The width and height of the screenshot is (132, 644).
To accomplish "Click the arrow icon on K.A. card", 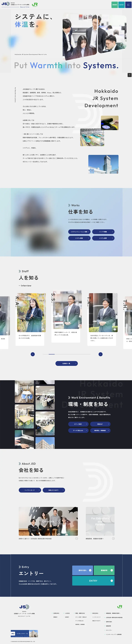I will pos(43,329).
